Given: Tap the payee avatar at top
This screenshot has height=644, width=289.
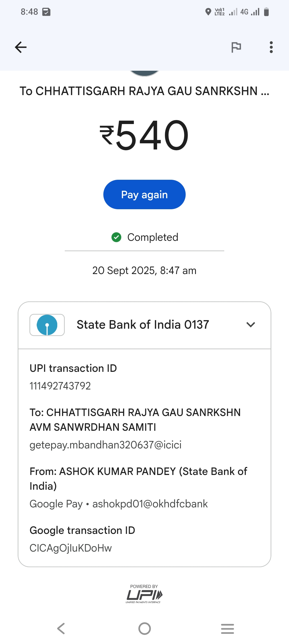Looking at the screenshot, I should 144,73.
